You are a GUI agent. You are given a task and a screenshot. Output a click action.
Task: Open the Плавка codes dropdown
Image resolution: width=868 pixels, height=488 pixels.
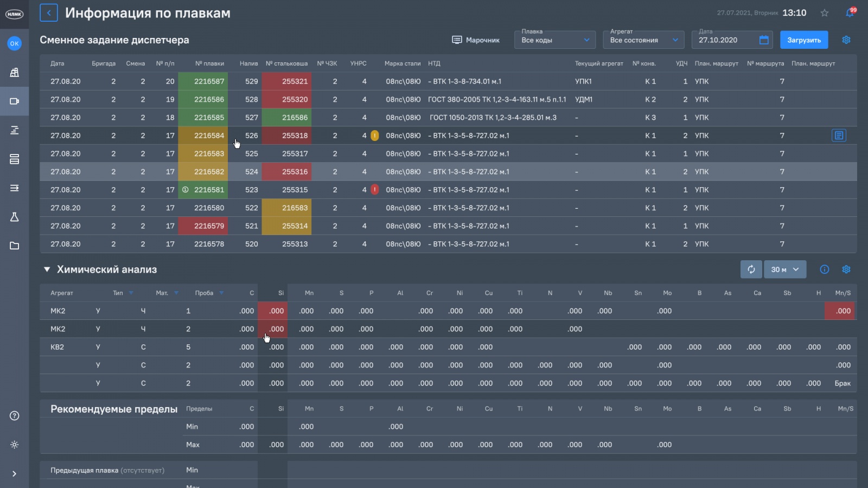pos(554,40)
